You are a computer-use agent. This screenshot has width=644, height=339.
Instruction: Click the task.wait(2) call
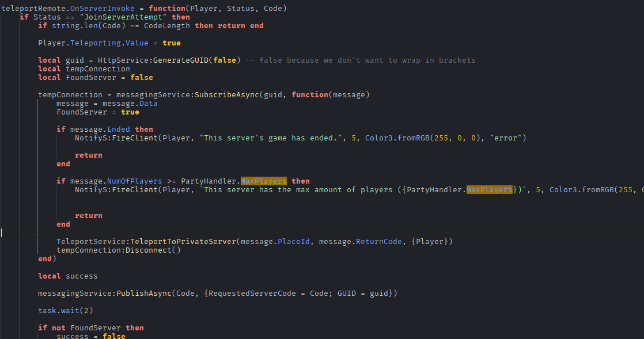66,310
